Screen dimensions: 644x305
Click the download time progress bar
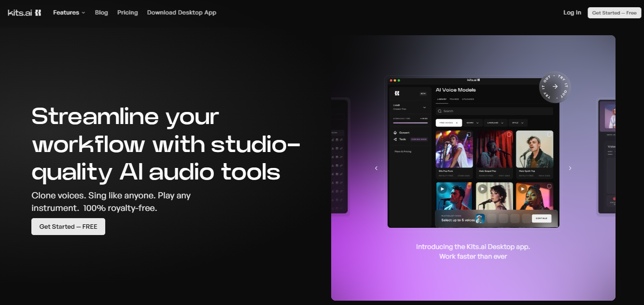410,123
